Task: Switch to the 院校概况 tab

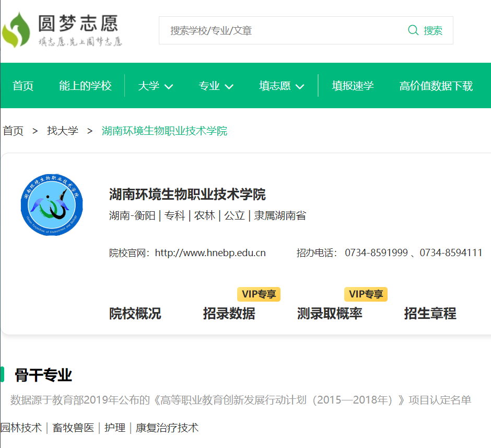Action: [x=135, y=313]
